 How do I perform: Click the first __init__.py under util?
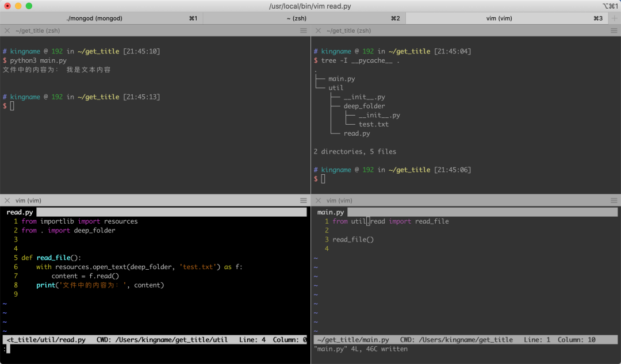pos(365,97)
